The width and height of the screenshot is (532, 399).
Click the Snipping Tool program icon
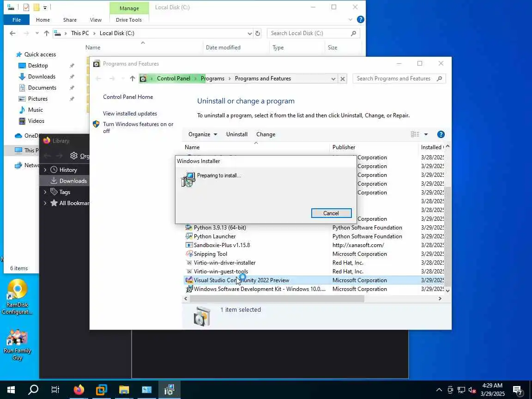[x=189, y=254]
